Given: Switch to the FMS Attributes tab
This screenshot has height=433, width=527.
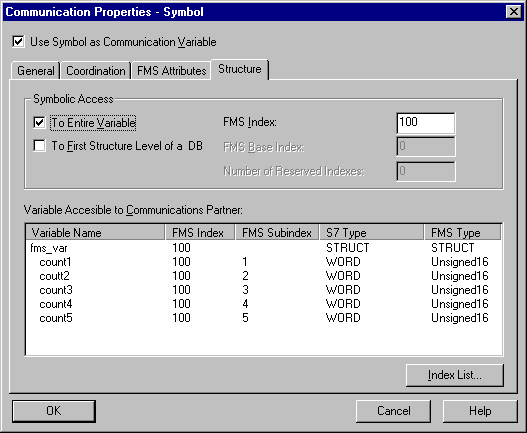Looking at the screenshot, I should pos(171,71).
